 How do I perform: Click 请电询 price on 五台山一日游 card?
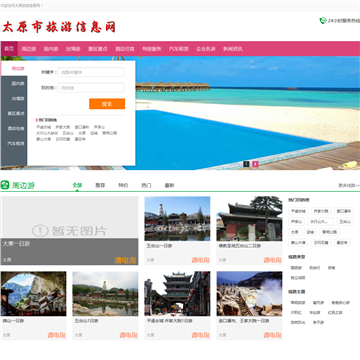(200, 260)
